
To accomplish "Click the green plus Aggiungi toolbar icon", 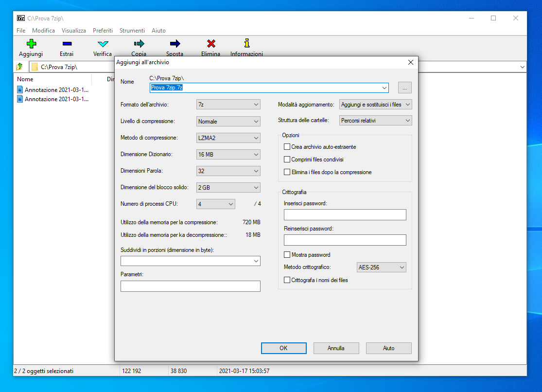I will [31, 44].
